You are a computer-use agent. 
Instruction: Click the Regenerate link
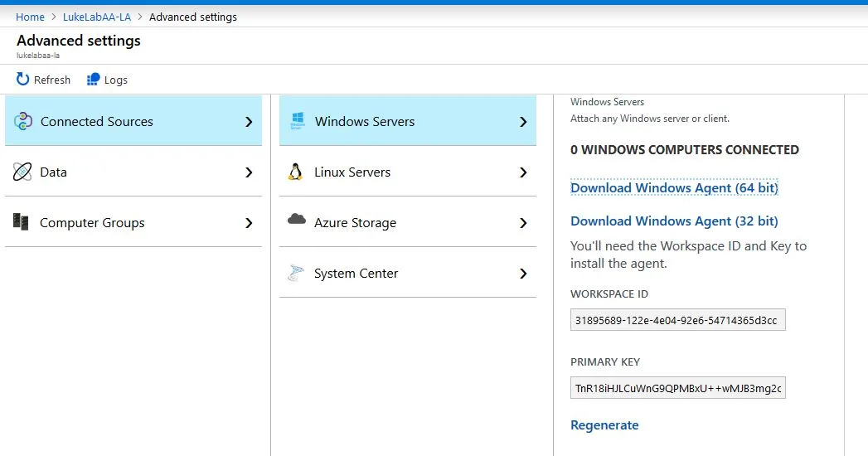pyautogui.click(x=604, y=425)
